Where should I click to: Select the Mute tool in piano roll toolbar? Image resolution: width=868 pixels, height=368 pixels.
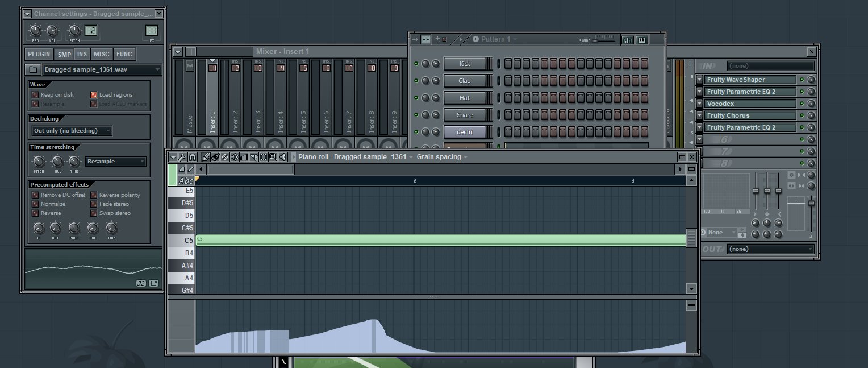[235, 157]
